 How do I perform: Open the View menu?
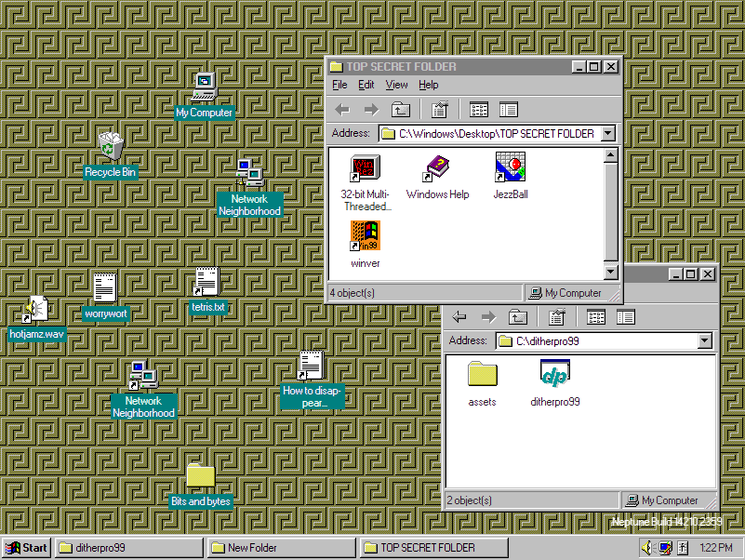click(x=396, y=85)
